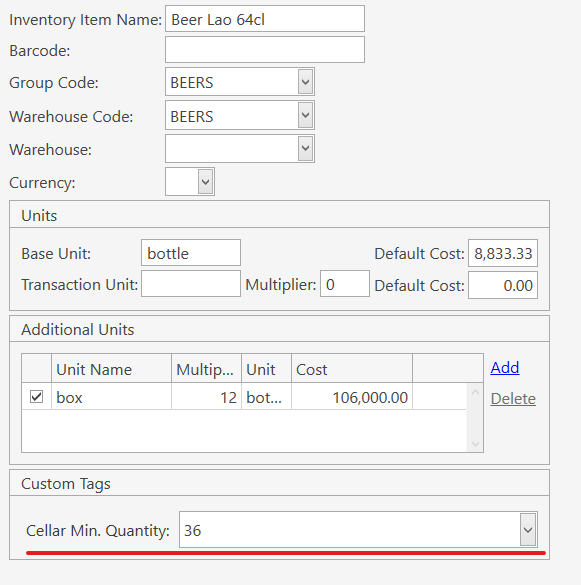The width and height of the screenshot is (581, 585).
Task: Click the Default Cost field showing 8,833.33
Action: (503, 253)
